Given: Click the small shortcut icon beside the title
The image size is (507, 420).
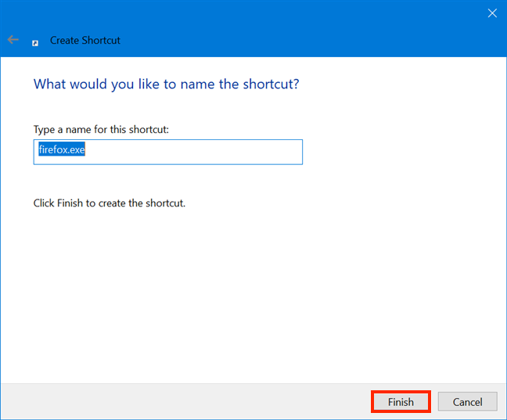Looking at the screenshot, I should [x=35, y=43].
